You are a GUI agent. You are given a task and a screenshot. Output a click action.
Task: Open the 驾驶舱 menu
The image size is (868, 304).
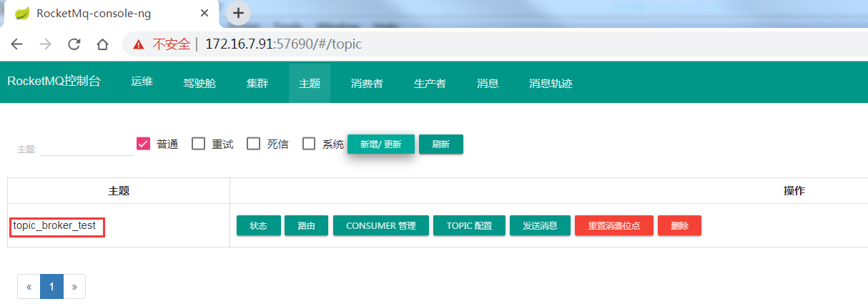pyautogui.click(x=199, y=83)
